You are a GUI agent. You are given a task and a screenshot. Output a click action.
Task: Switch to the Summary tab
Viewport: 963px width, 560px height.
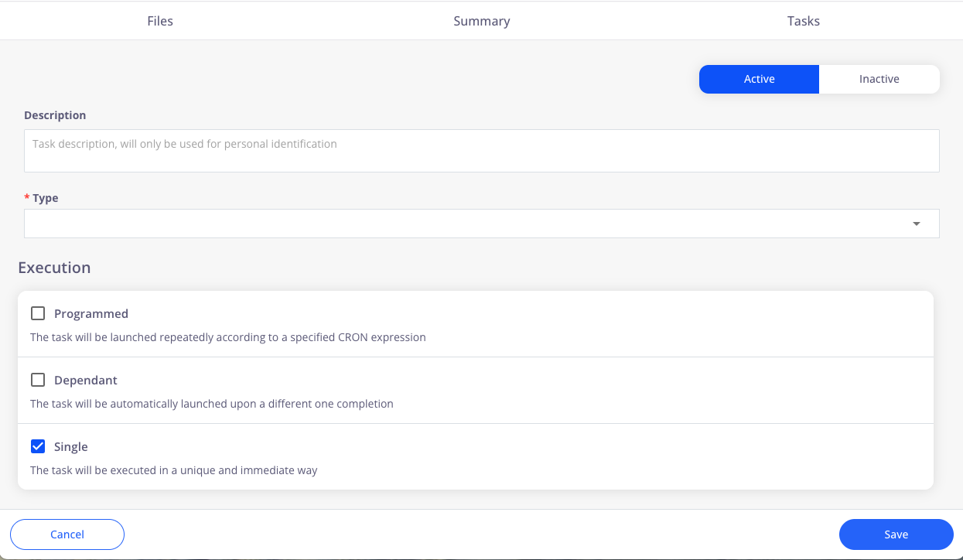point(481,21)
